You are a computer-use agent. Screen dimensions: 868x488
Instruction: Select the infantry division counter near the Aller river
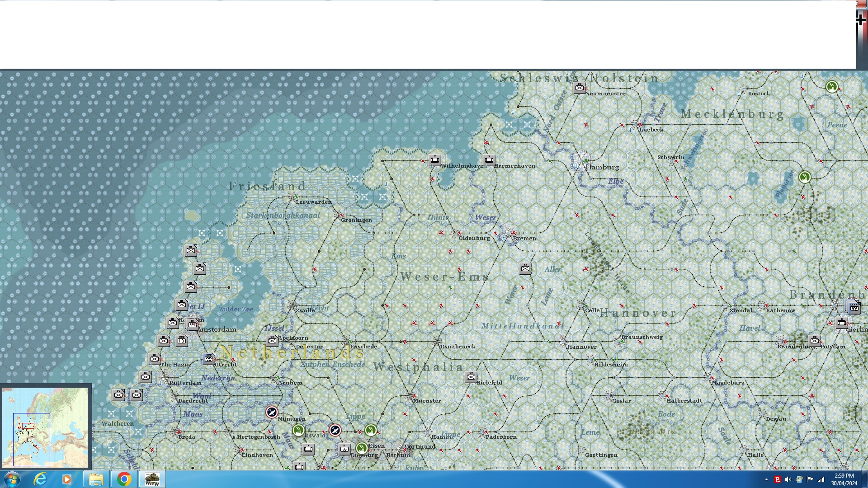pyautogui.click(x=525, y=268)
